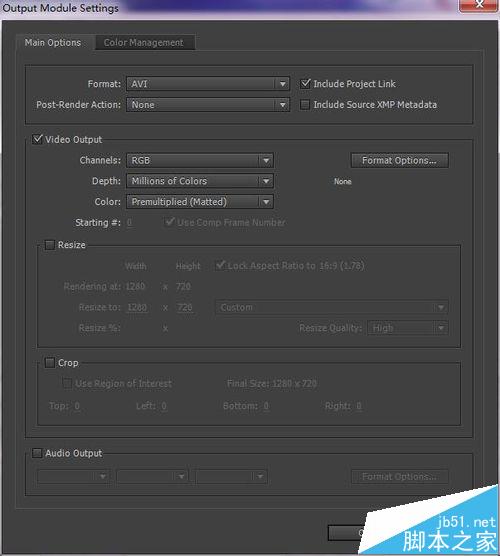Screen dimensions: 500x556
Task: Open the first Audio Output dropdown
Action: tap(73, 476)
